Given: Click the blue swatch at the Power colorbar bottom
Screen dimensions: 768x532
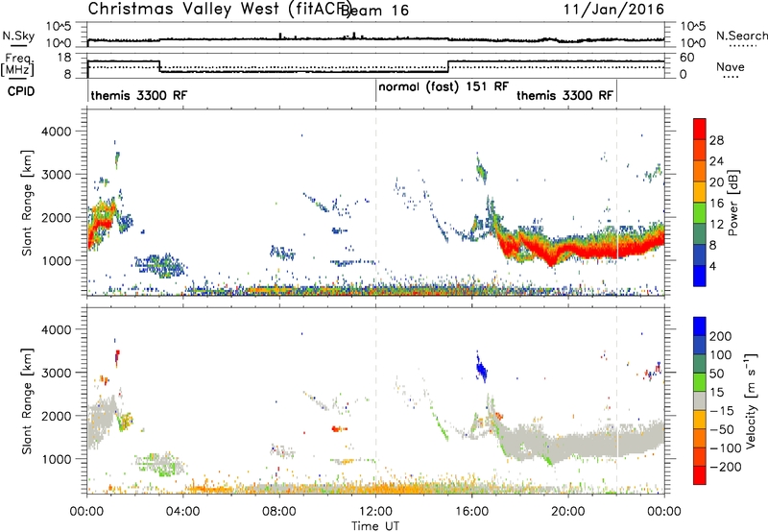Looking at the screenshot, I should (700, 276).
